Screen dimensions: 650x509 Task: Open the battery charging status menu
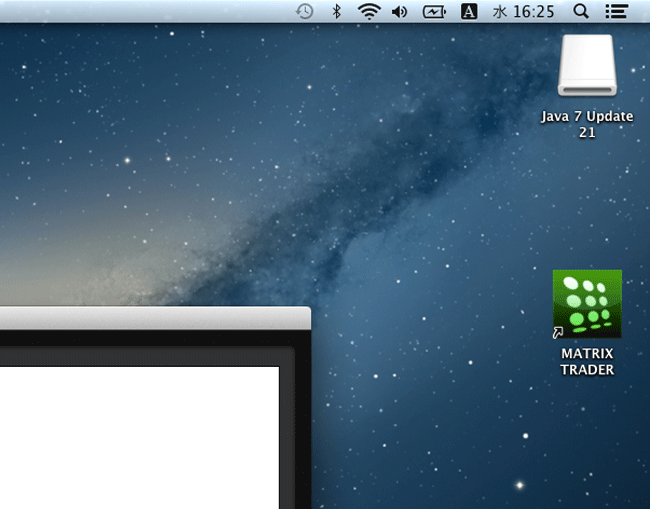point(434,12)
